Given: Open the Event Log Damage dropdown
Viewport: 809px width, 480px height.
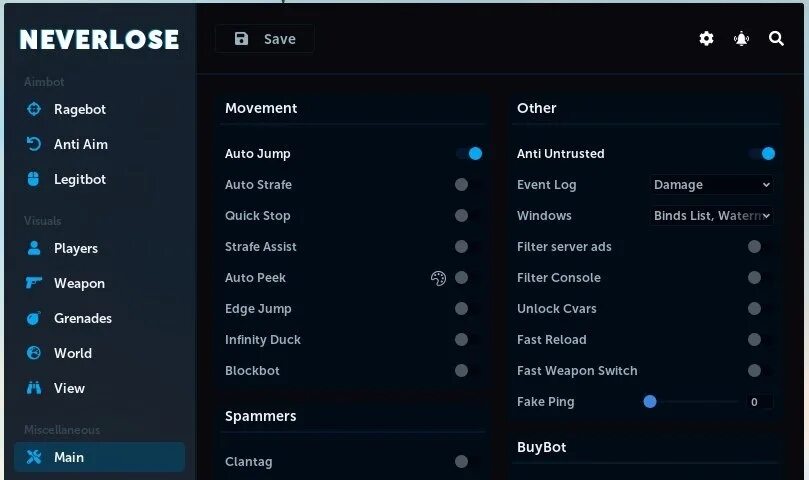Looking at the screenshot, I should click(712, 184).
